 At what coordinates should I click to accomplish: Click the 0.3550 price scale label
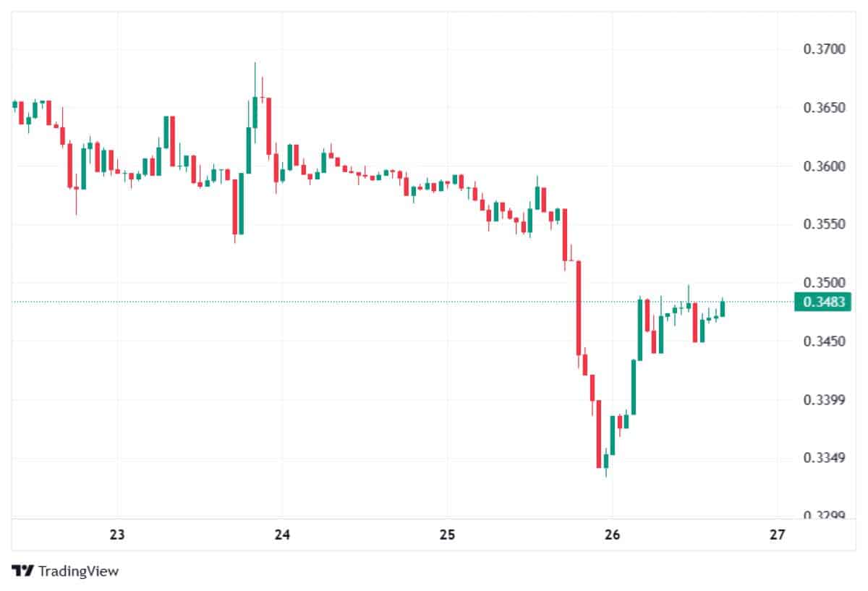click(x=824, y=225)
